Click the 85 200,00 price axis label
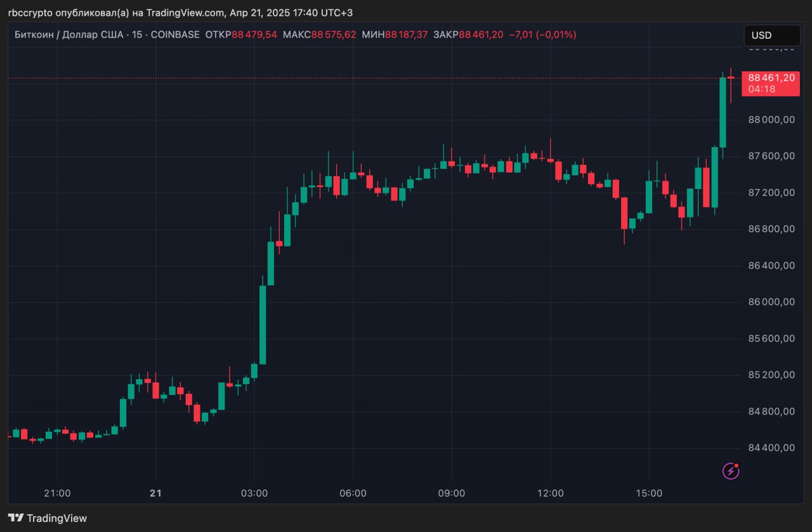This screenshot has width=812, height=532. [771, 375]
